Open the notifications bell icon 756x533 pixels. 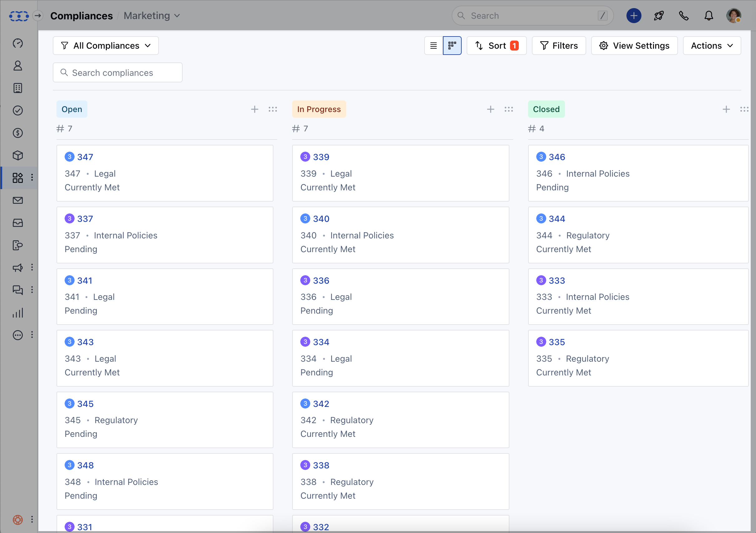[709, 16]
